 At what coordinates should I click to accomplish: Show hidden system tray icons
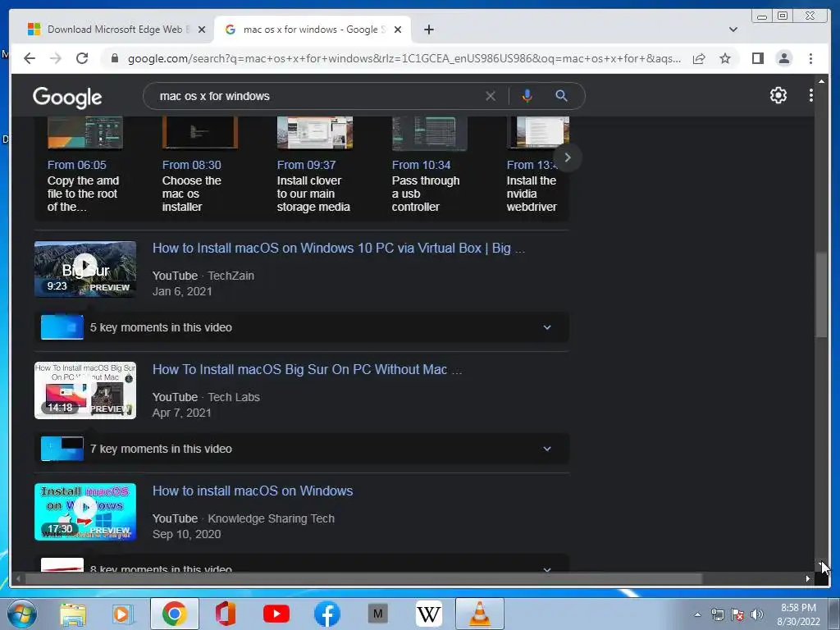(697, 614)
